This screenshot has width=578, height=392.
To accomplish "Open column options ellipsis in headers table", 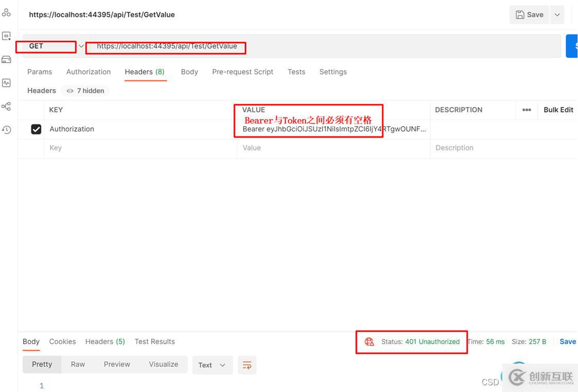I will 526,110.
